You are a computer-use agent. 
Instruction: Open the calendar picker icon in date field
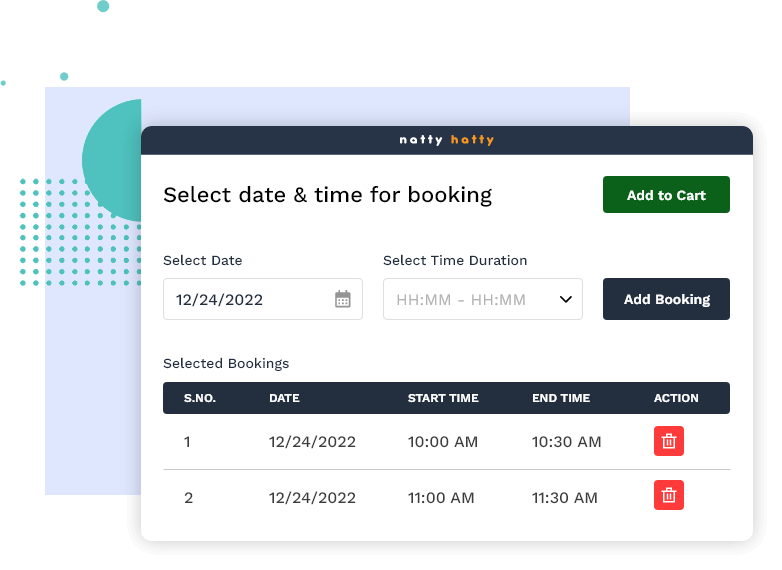[343, 299]
